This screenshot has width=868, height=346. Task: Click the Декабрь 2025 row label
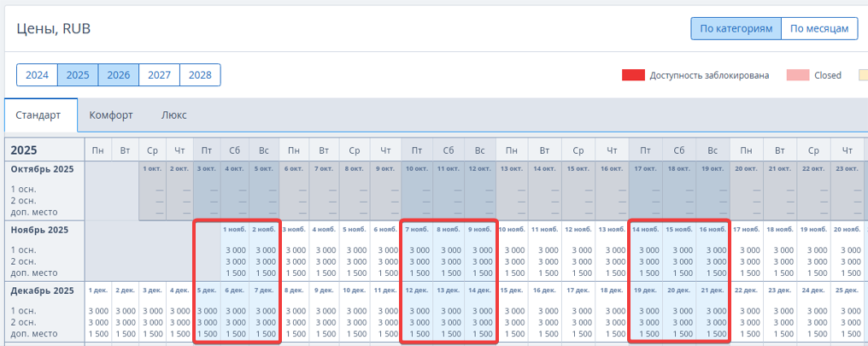click(x=41, y=290)
